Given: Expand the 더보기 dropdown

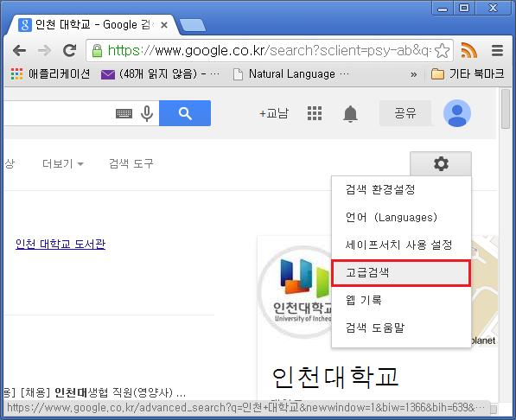Looking at the screenshot, I should [x=63, y=163].
